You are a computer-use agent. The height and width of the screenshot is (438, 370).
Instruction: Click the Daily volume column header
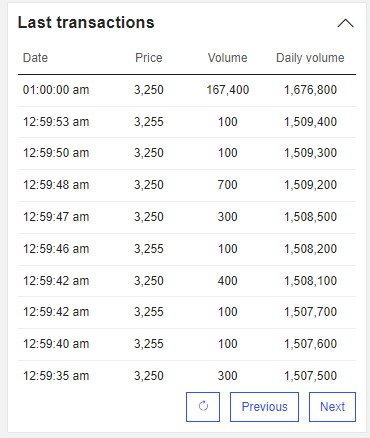(x=310, y=58)
